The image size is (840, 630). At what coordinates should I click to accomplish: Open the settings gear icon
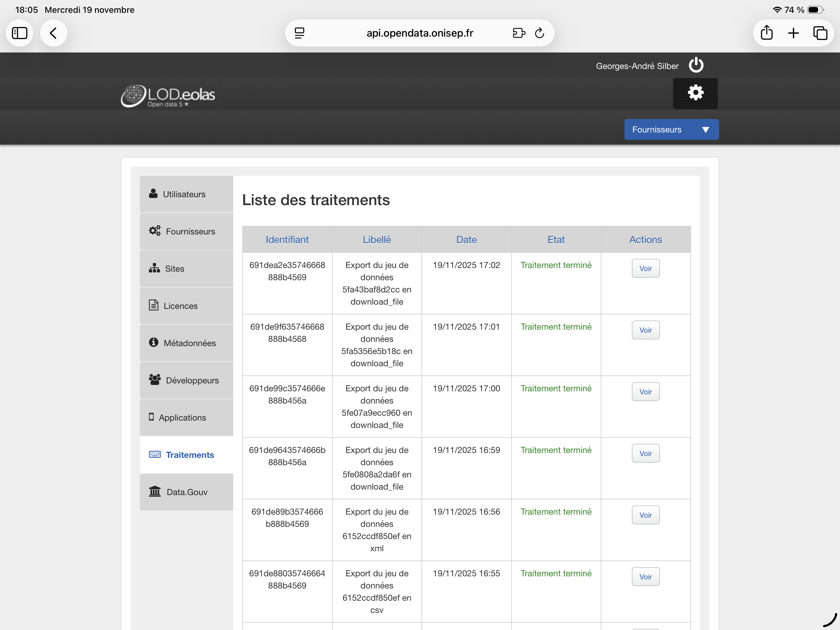[695, 93]
